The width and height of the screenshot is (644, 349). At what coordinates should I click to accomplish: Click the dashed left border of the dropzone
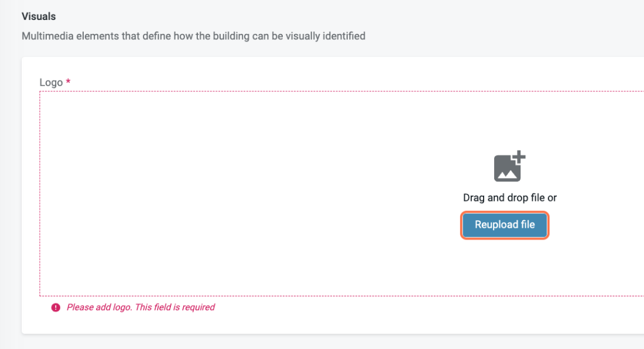tap(40, 193)
